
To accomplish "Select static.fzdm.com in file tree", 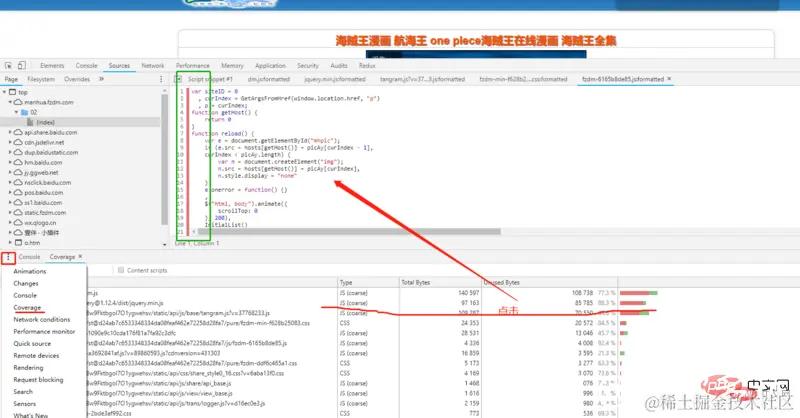I will pyautogui.click(x=45, y=212).
